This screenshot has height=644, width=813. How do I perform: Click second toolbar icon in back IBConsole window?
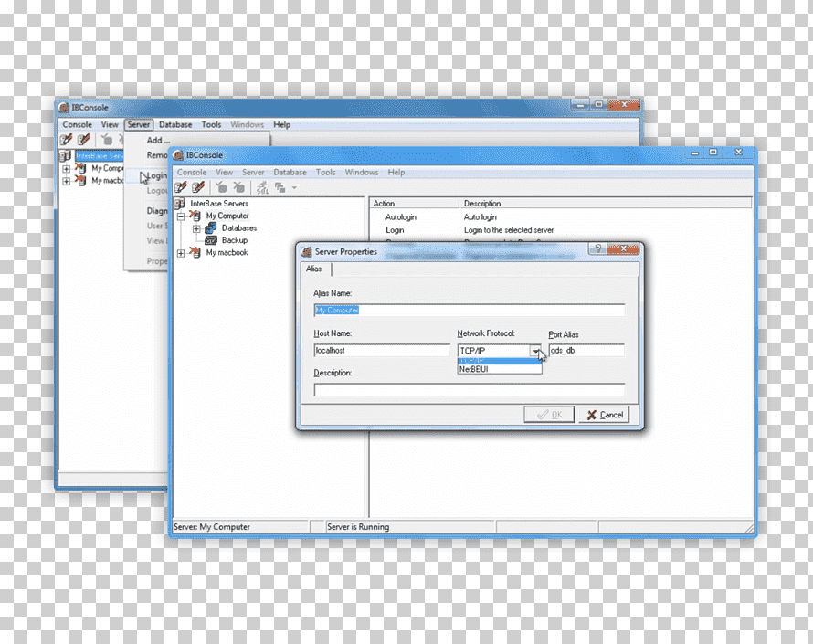pyautogui.click(x=84, y=140)
